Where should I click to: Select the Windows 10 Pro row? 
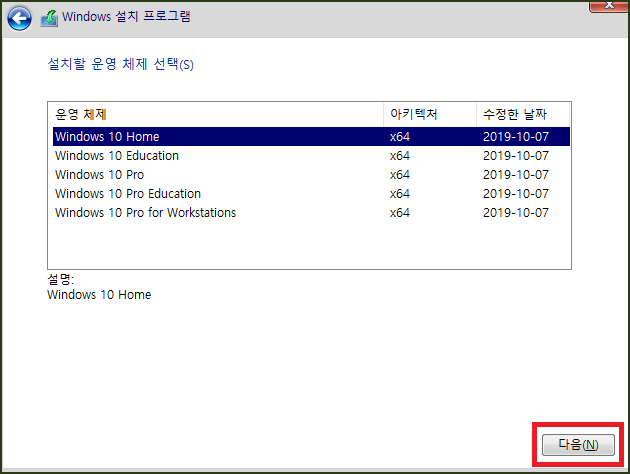pos(311,174)
